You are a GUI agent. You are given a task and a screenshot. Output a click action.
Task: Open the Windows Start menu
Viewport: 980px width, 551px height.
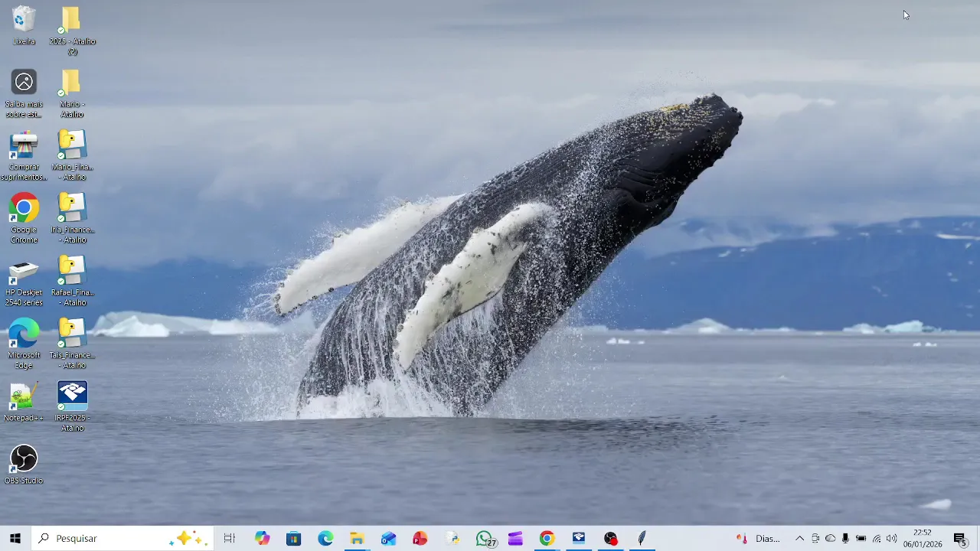(x=15, y=539)
